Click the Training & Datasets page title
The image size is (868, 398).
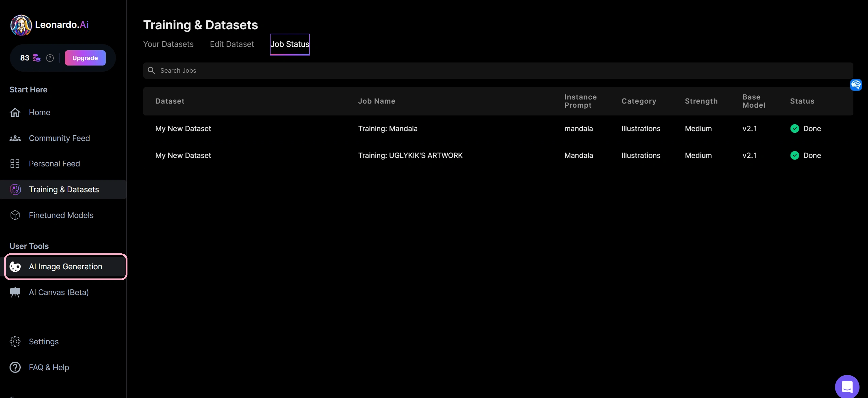coord(201,25)
